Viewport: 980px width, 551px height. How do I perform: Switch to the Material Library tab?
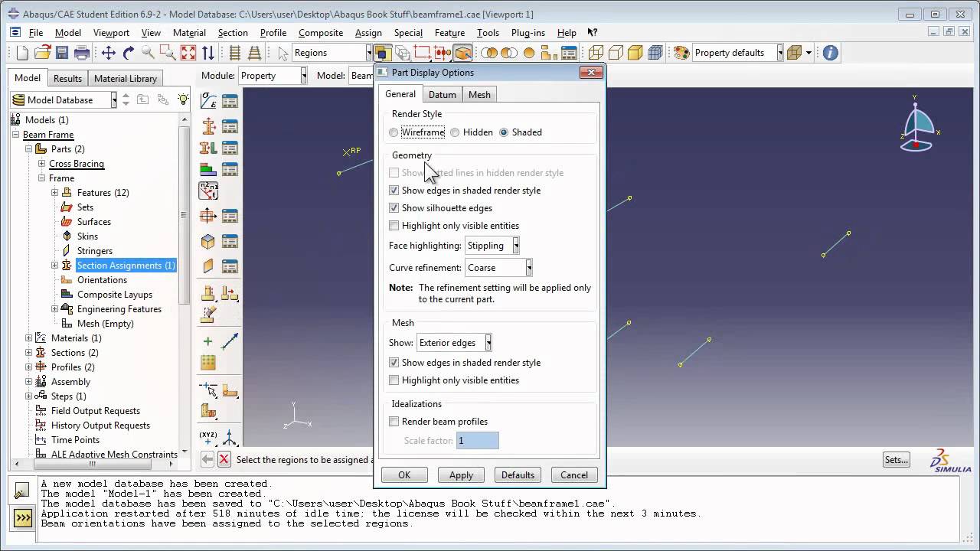click(x=126, y=79)
